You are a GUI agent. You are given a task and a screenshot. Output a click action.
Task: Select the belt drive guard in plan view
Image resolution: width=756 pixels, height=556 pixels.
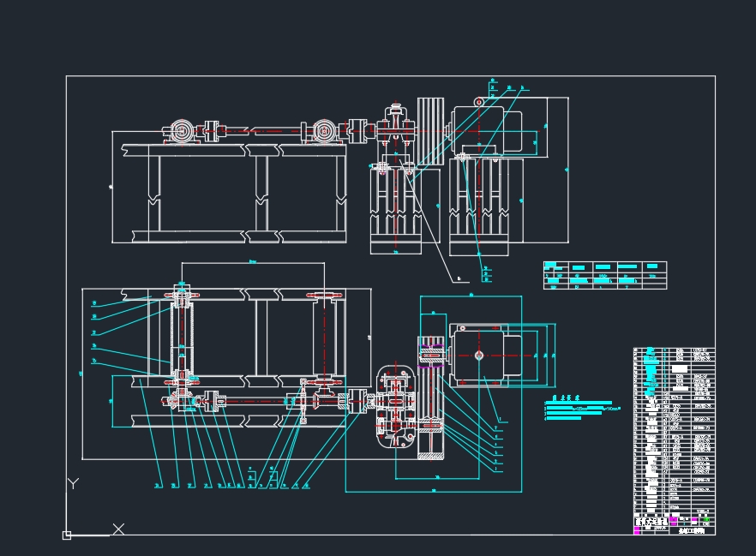[x=430, y=398]
